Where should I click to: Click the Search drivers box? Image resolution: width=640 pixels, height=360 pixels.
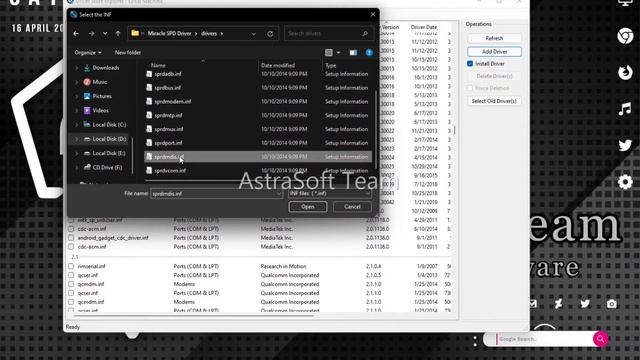point(329,33)
